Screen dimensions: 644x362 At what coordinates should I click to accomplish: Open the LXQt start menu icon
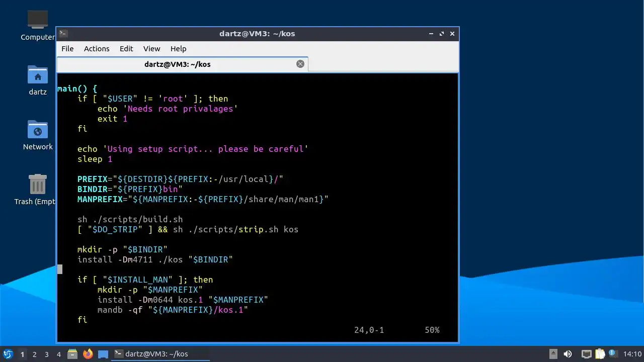[8, 354]
